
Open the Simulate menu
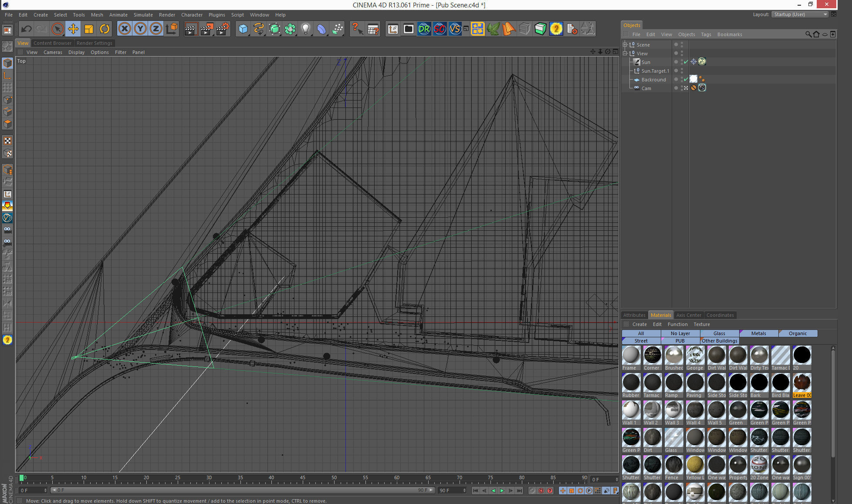click(x=143, y=15)
